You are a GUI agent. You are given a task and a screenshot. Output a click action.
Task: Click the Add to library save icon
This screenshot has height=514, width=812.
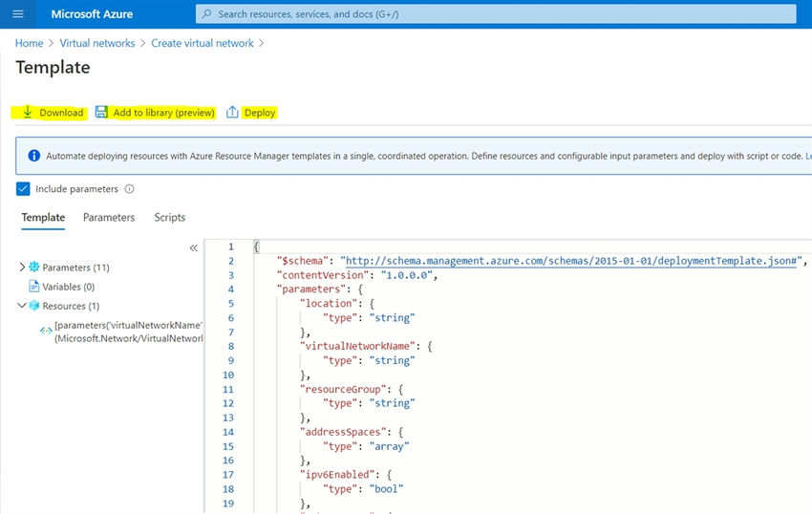tap(101, 112)
